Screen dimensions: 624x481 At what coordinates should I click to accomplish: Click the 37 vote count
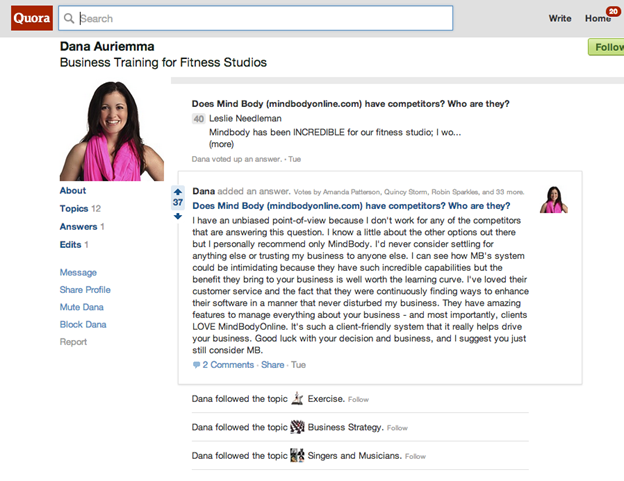tap(178, 203)
